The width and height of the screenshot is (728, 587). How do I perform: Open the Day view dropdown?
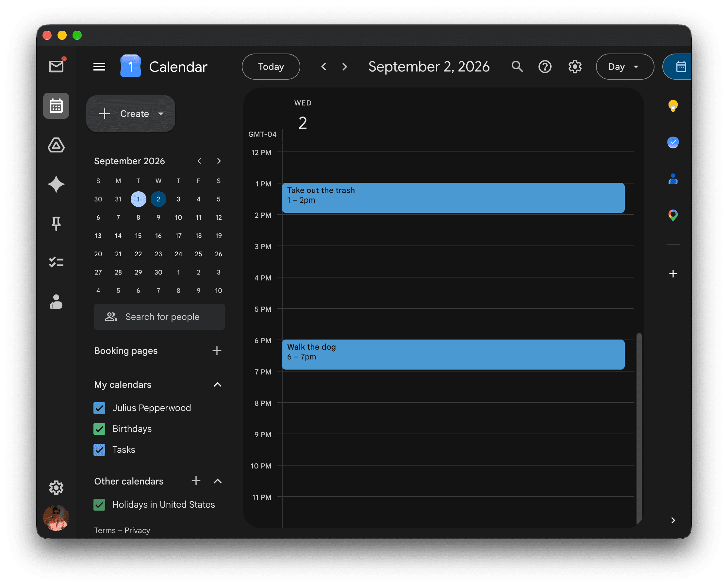(625, 67)
